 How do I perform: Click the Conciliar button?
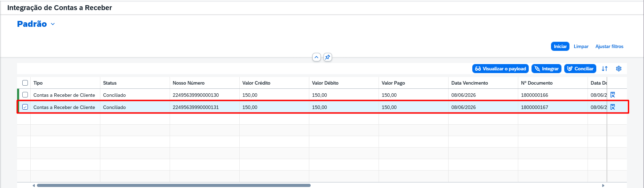(580, 69)
